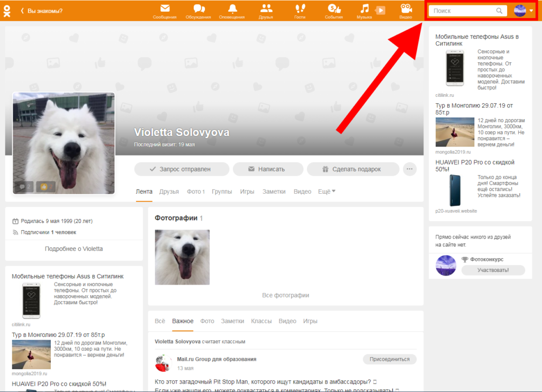Open Сообщения (messages) envelope icon
The width and height of the screenshot is (542, 392).
(165, 9)
